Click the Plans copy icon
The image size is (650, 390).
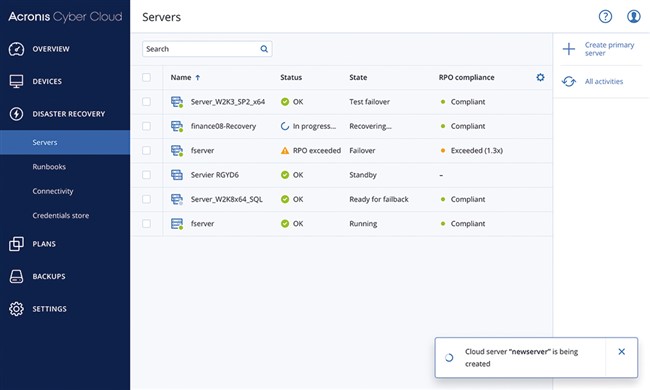pos(16,244)
